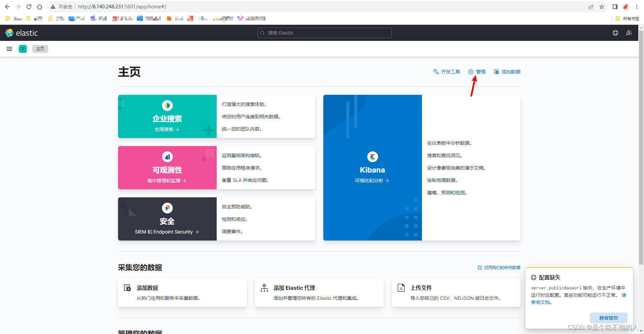Toggle the browser side panel icon
Screen dimensions: 644x334
[x=615, y=7]
